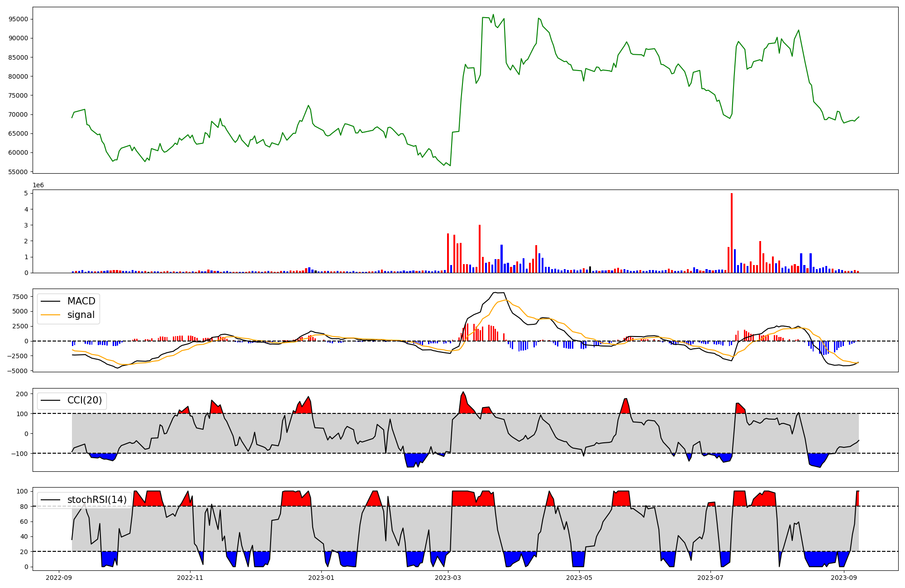
Task: Select the CCI(20) legend entry
Action: 84,400
